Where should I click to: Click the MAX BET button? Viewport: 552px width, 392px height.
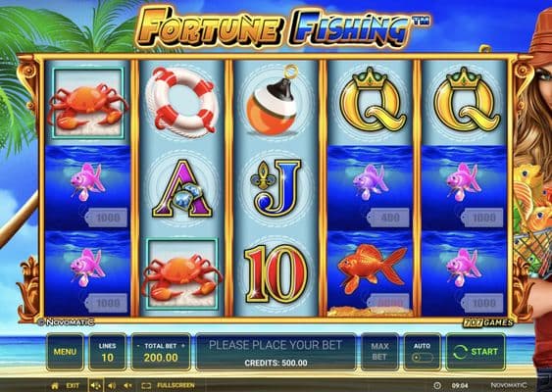pyautogui.click(x=379, y=352)
